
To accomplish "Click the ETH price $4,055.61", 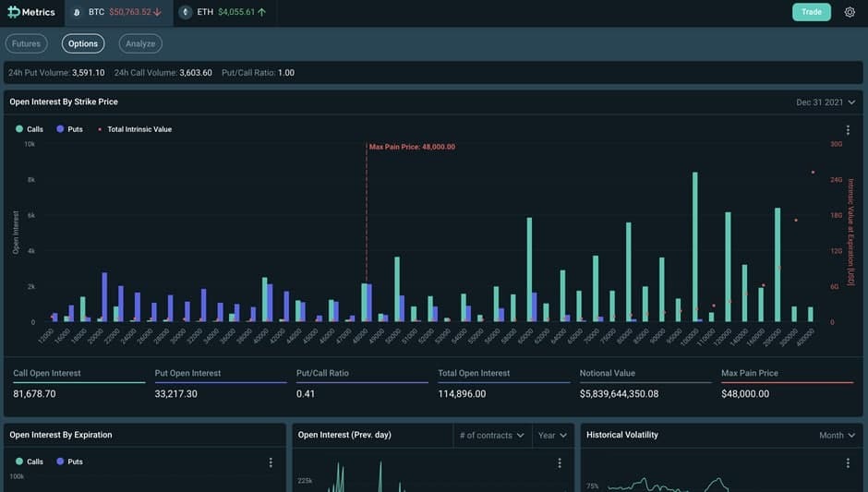I will [236, 12].
